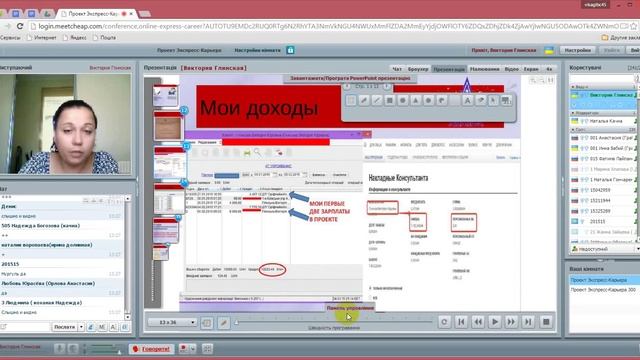Open slide size dropdown 13 x 36
The width and height of the screenshot is (640, 360).
point(172,322)
